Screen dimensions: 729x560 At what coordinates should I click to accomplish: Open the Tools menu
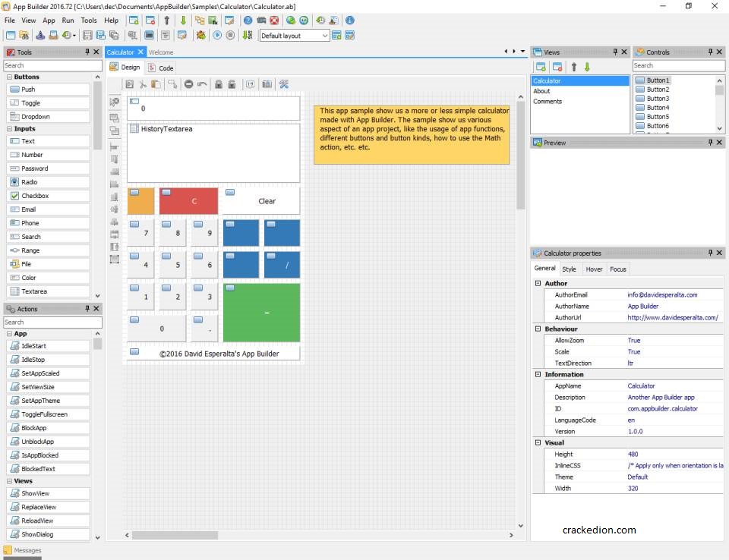click(89, 20)
